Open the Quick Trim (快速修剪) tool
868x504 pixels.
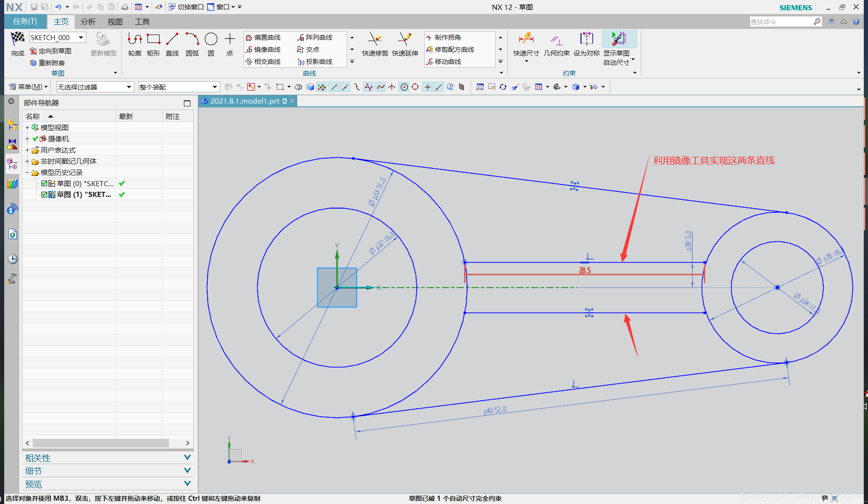[x=375, y=45]
